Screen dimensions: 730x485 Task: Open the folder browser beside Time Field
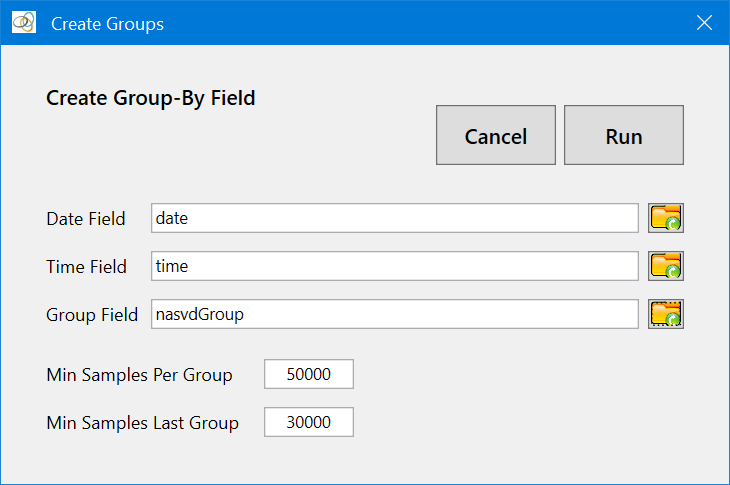pos(666,266)
